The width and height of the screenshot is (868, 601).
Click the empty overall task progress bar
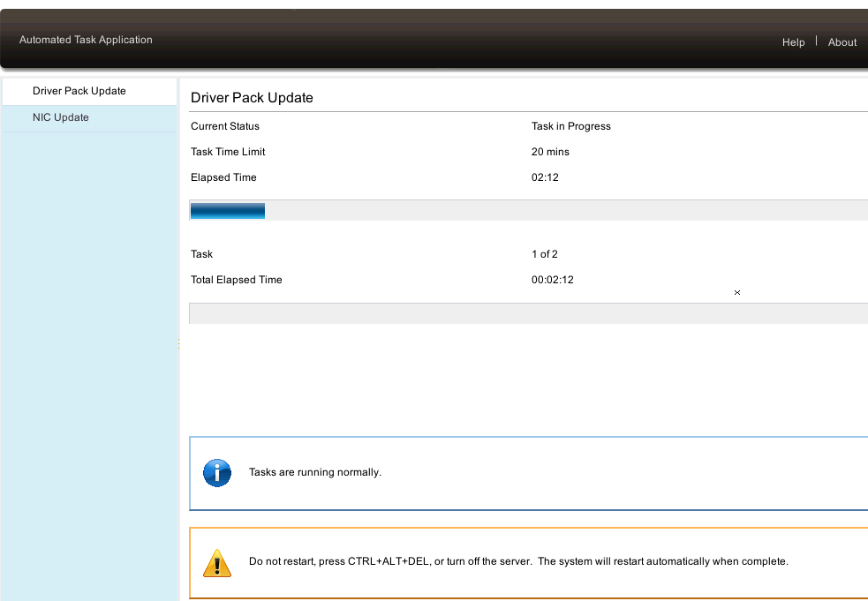[x=528, y=313]
